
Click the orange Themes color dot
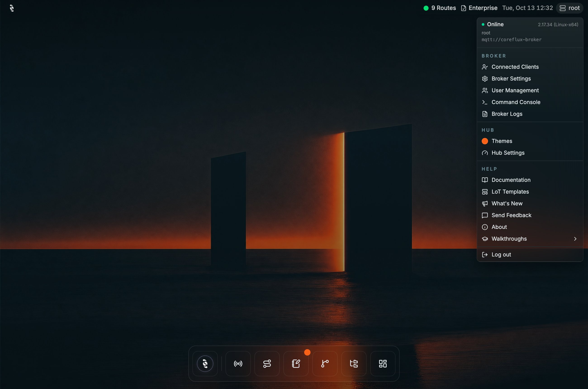(x=485, y=141)
